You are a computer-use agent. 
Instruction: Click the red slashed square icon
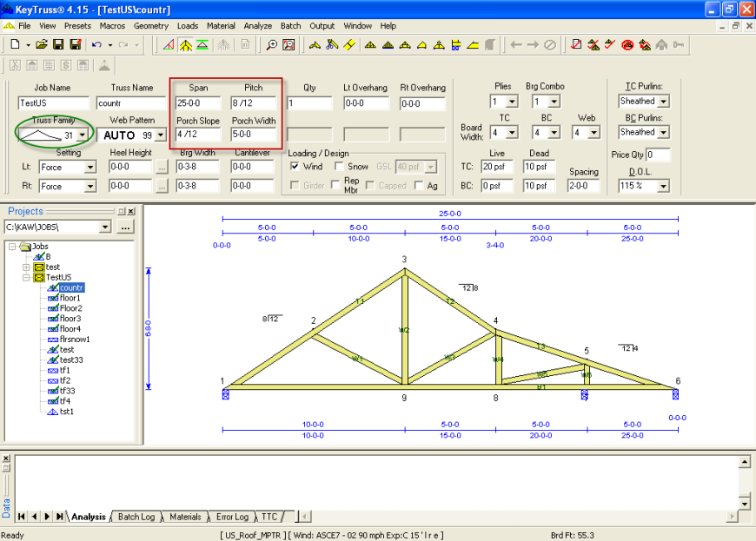(575, 45)
